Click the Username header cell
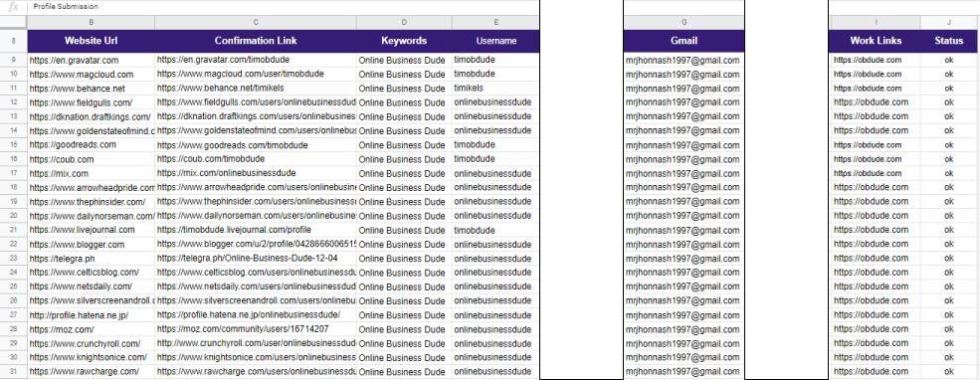 (495, 41)
